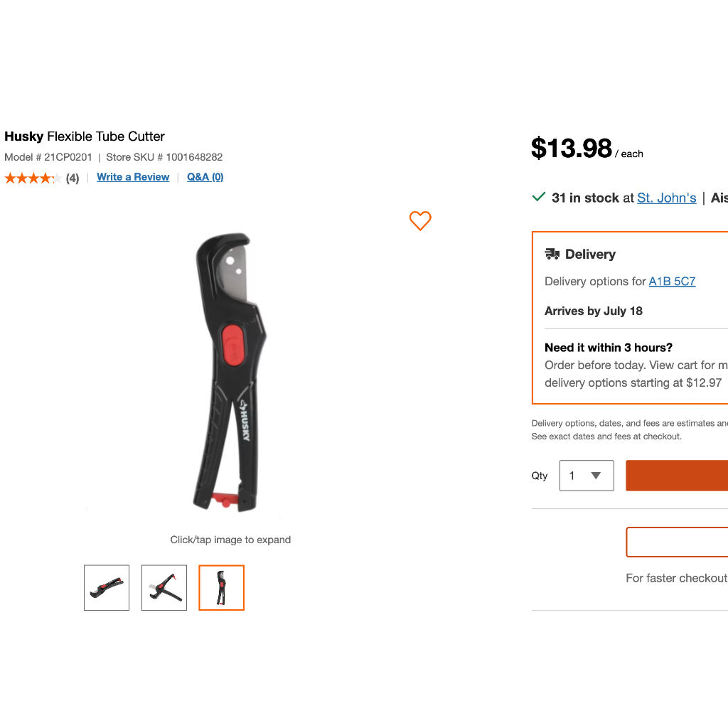This screenshot has height=728, width=728.
Task: Change store via St. John's link
Action: tap(666, 198)
